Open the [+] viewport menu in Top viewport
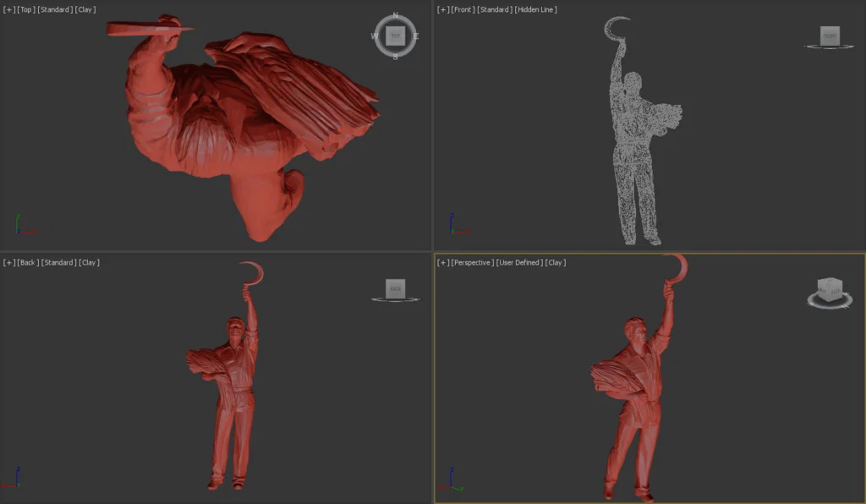 point(8,9)
